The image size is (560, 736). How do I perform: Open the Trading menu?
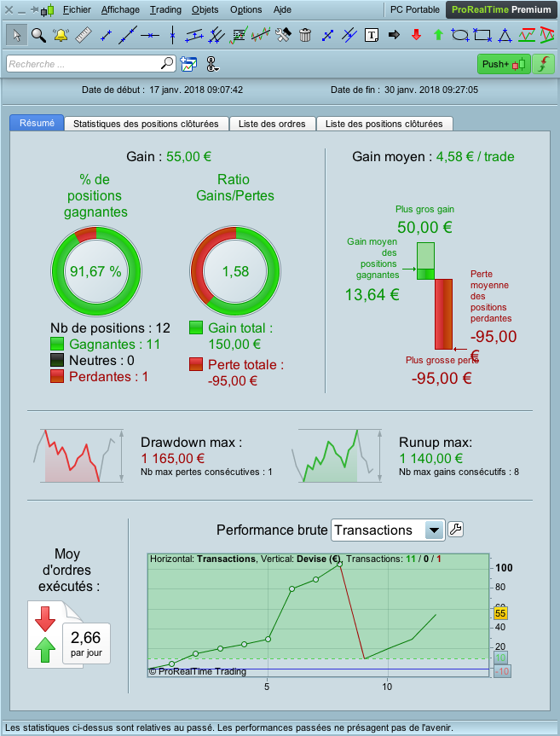[165, 9]
